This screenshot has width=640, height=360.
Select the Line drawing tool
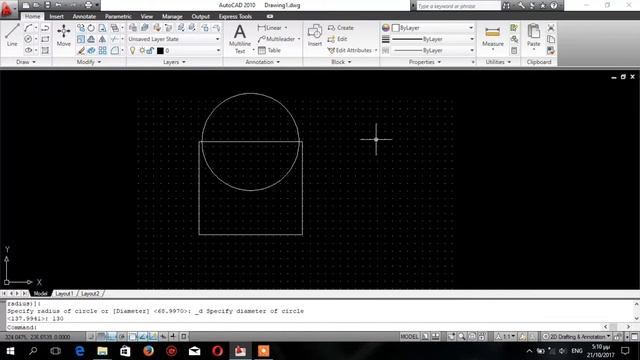click(12, 35)
